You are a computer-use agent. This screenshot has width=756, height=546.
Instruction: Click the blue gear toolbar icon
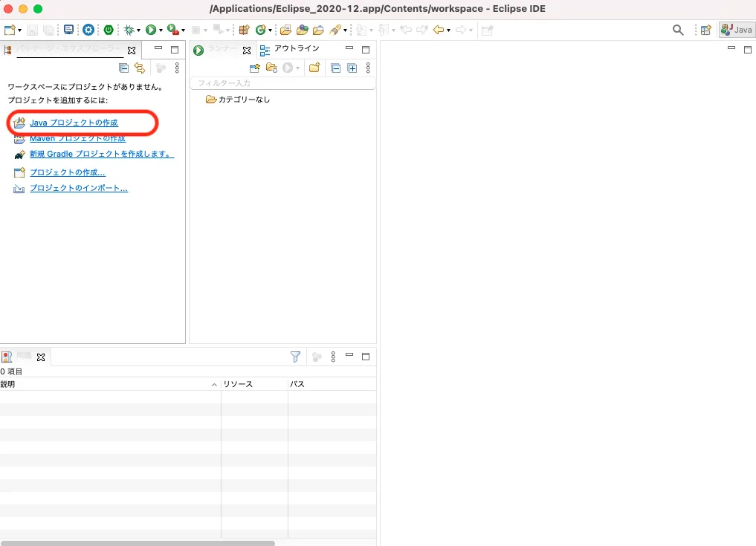click(x=88, y=30)
